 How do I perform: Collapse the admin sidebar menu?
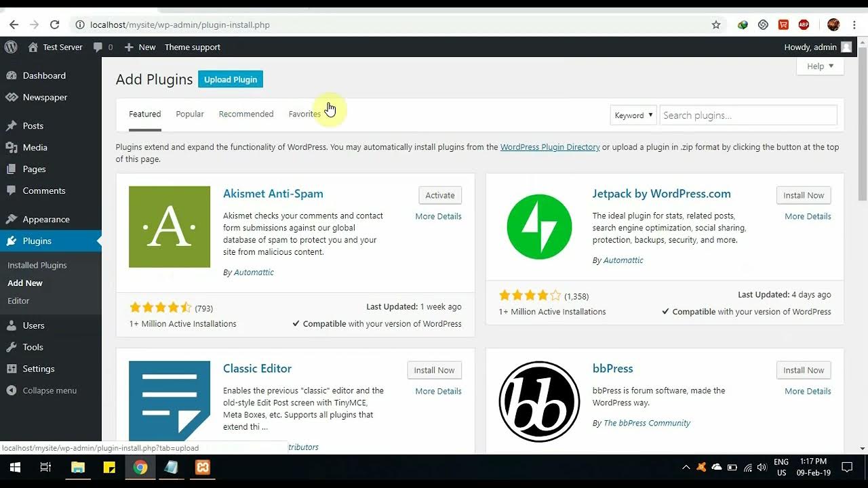click(x=41, y=390)
